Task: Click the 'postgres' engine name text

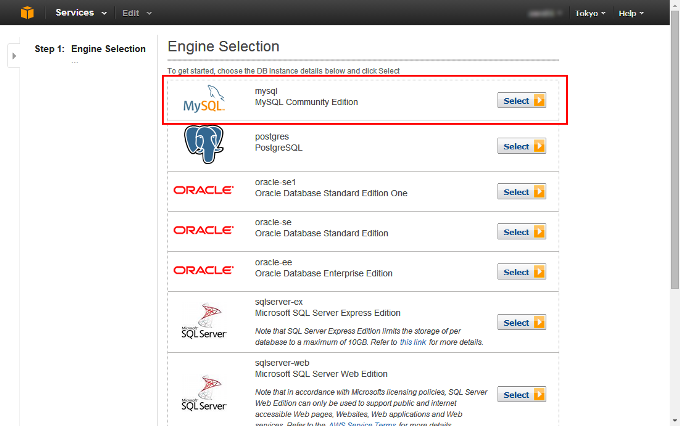Action: point(272,137)
